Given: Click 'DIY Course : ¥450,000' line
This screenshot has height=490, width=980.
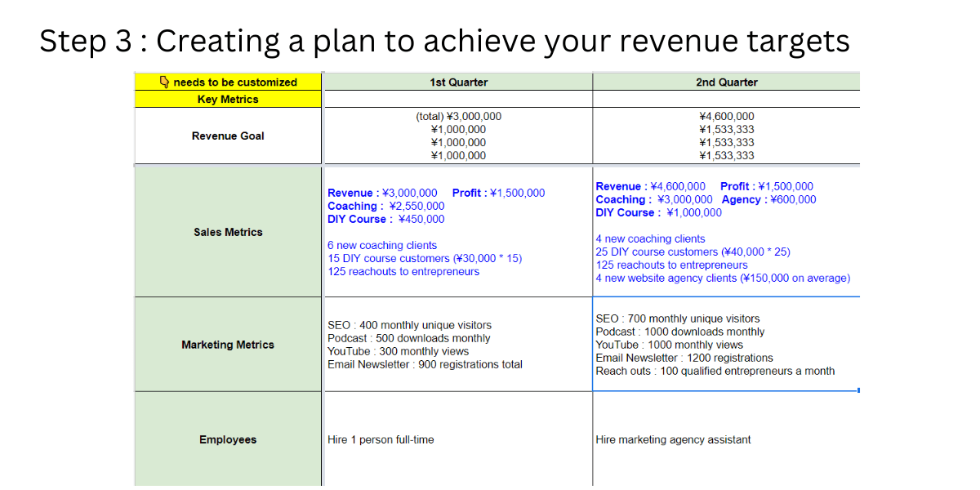Looking at the screenshot, I should (386, 220).
